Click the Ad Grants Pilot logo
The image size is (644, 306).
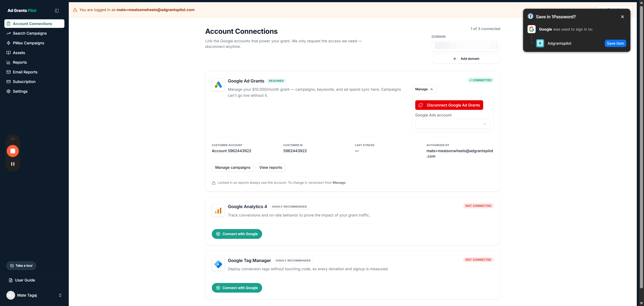(x=22, y=11)
